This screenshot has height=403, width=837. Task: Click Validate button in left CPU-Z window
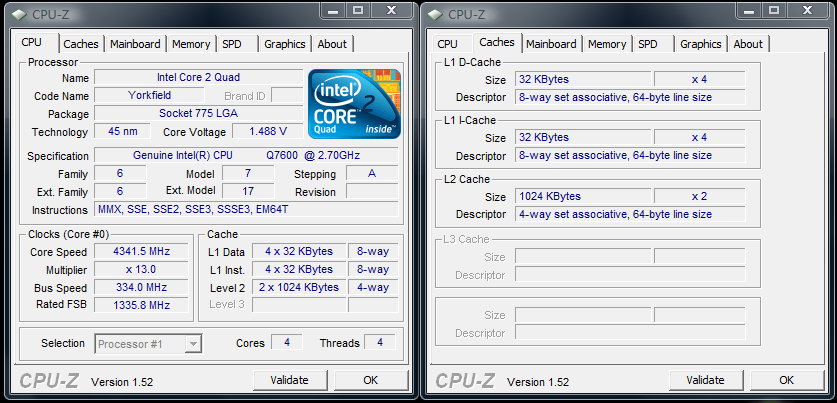[290, 380]
